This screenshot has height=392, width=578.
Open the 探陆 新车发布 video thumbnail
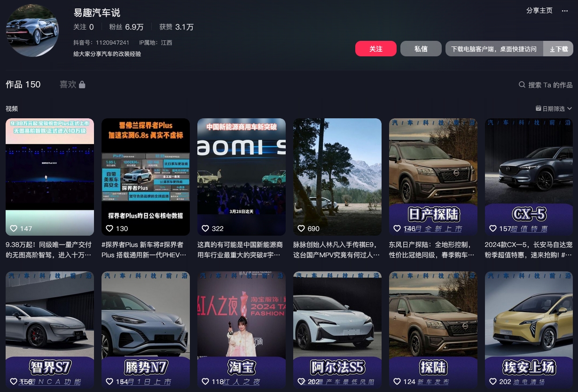[433, 330]
